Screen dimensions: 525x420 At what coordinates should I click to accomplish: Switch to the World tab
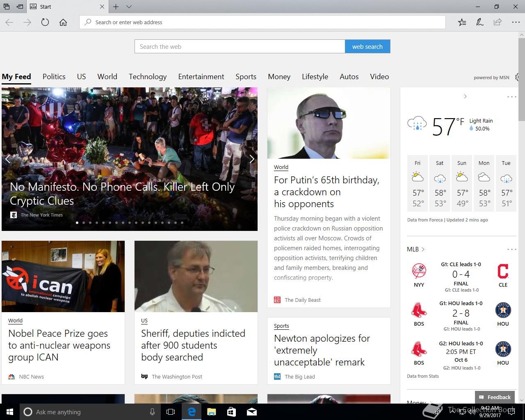click(107, 77)
